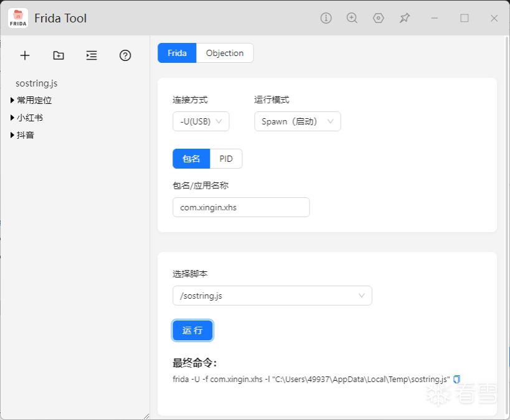Click the 最终命令 heading
The width and height of the screenshot is (510, 420).
coord(194,363)
